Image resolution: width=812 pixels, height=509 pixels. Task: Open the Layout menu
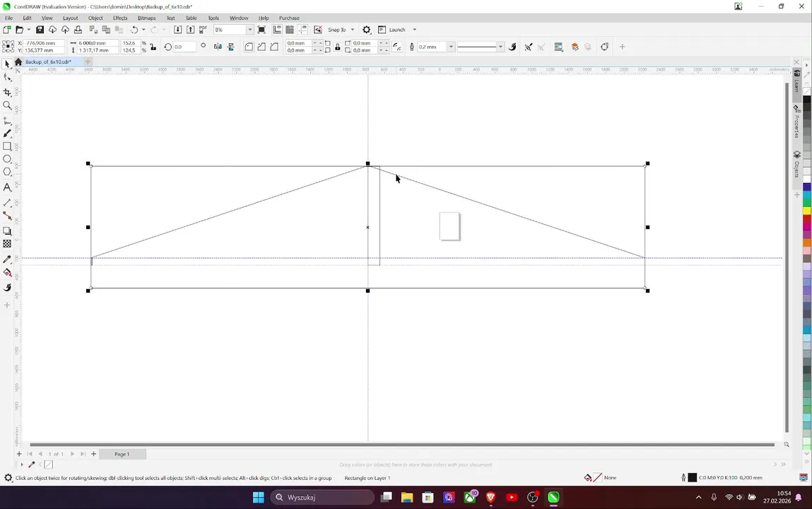click(71, 18)
